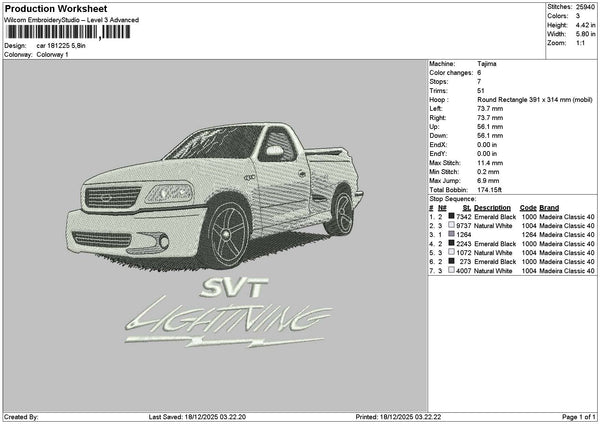Click the Machine value Tajima
The width and height of the screenshot is (600, 424).
point(487,64)
